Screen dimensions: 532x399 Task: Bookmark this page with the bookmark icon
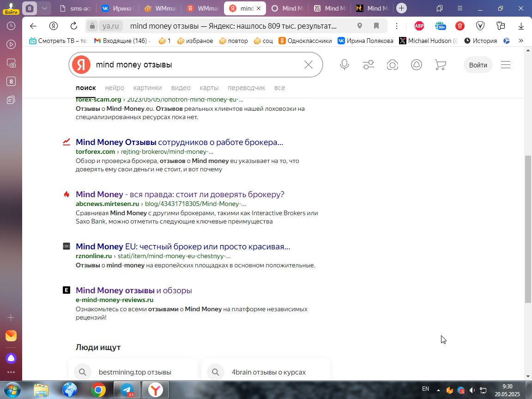pyautogui.click(x=376, y=26)
